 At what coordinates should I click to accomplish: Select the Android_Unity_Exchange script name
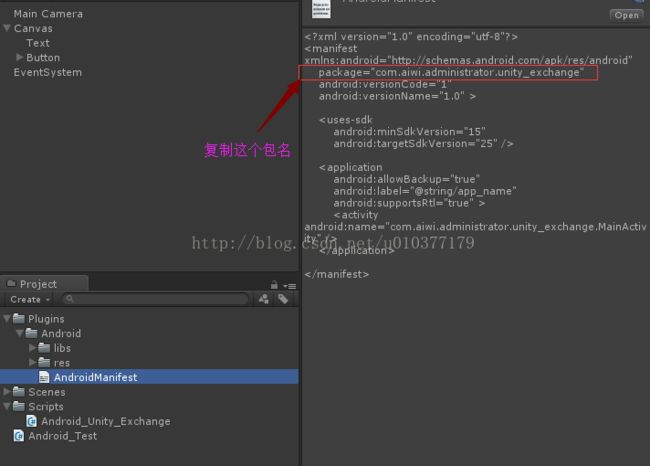(x=106, y=422)
